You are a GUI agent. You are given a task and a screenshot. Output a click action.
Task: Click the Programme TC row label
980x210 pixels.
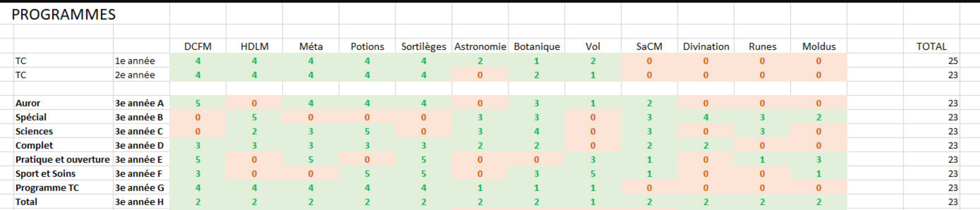point(47,188)
